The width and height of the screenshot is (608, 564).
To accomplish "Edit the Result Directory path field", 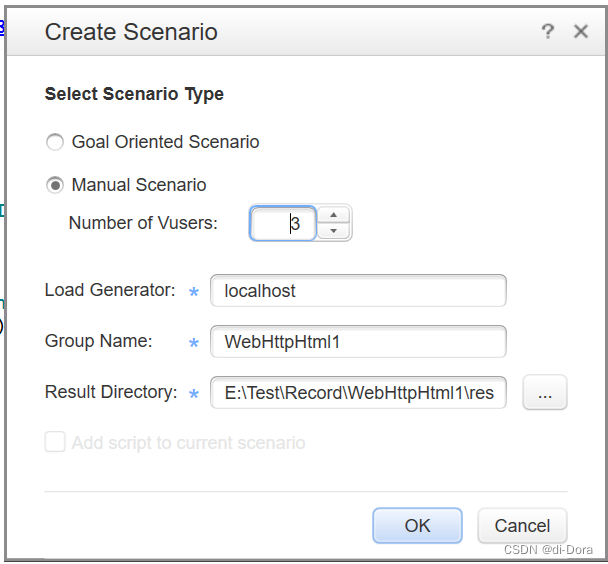I will click(x=358, y=393).
